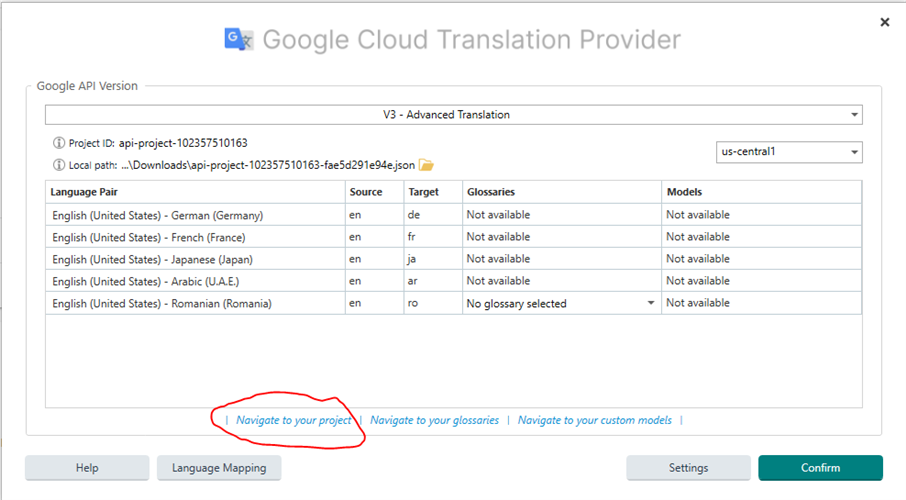906x500 pixels.
Task: Select the Source column header
Action: coord(374,192)
